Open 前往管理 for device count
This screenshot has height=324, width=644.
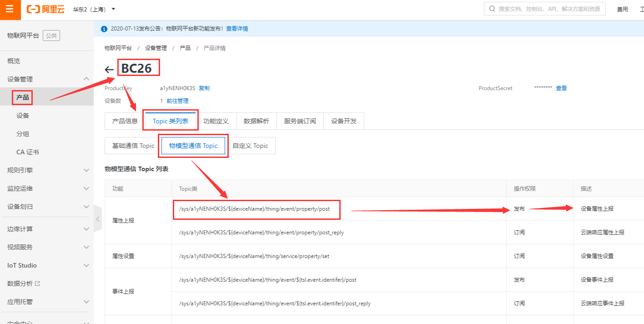click(177, 101)
